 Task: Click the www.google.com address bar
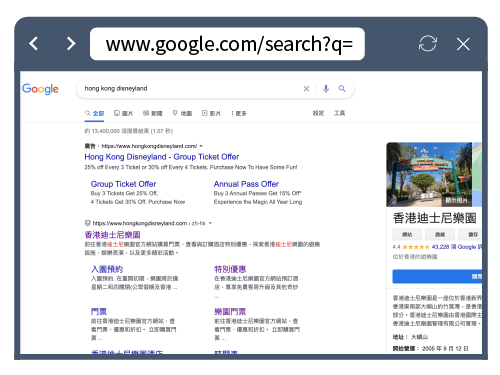pos(227,44)
